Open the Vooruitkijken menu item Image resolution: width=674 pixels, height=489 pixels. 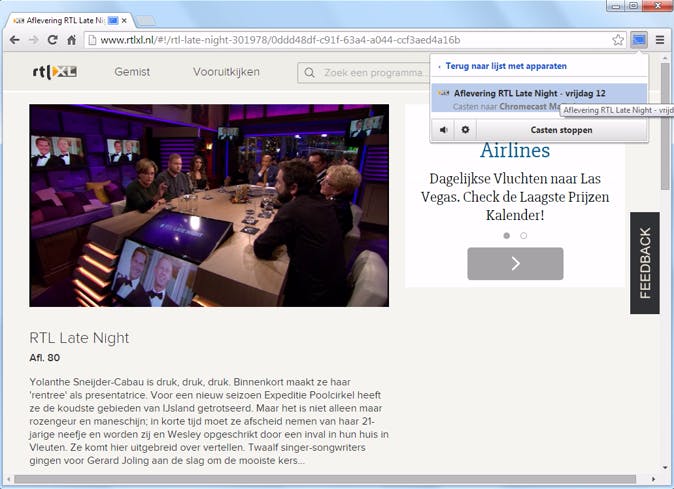(226, 72)
